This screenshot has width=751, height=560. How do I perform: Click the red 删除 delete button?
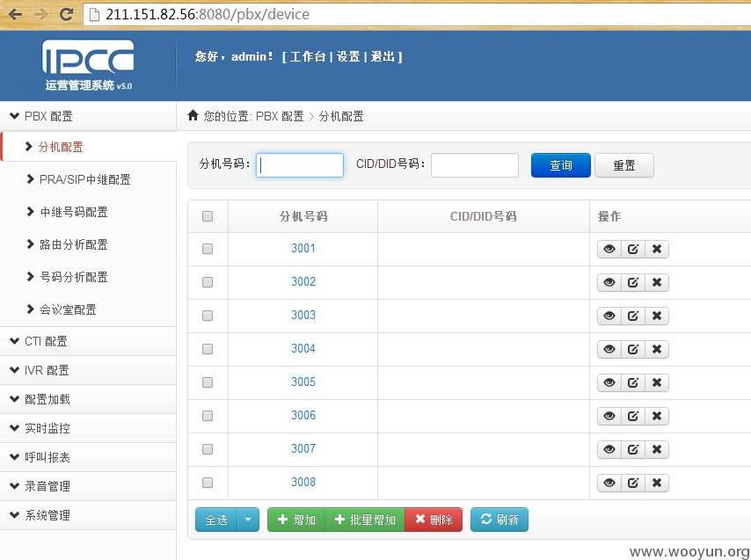coord(434,520)
